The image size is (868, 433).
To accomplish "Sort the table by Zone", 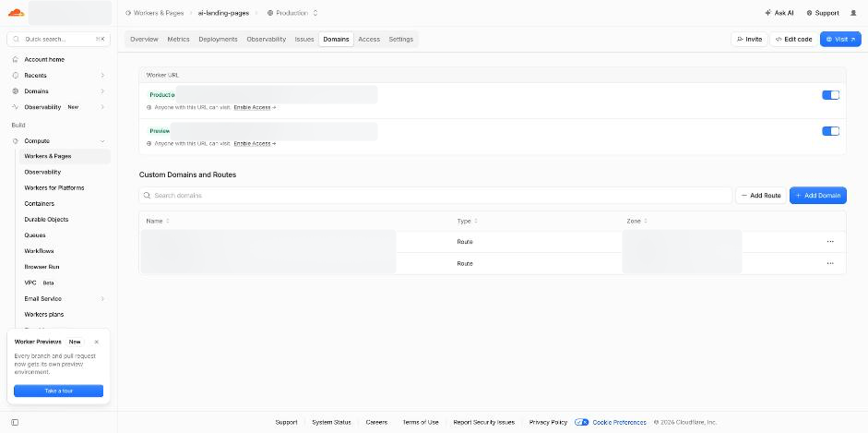I will pos(636,221).
